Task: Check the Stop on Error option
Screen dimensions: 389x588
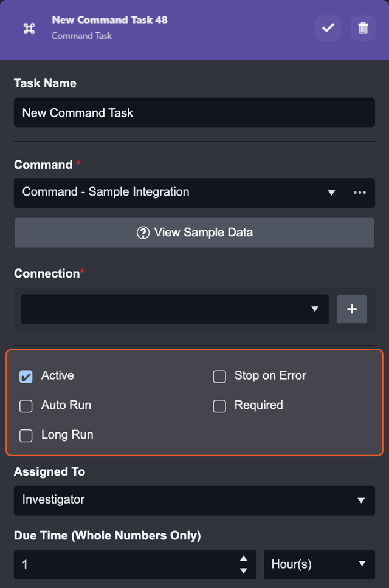Action: click(x=219, y=377)
